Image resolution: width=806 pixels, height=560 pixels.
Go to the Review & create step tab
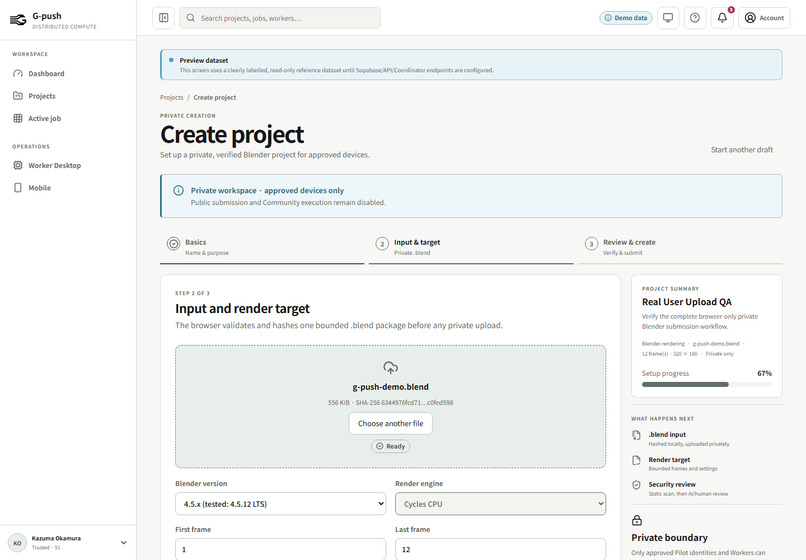(680, 248)
